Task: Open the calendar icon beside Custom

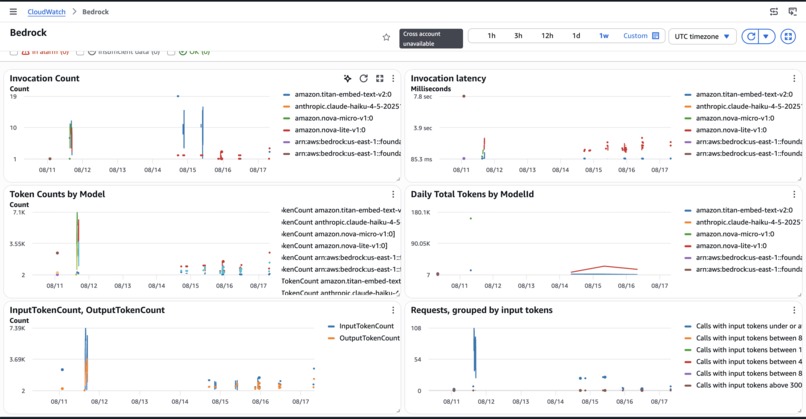Action: [655, 35]
